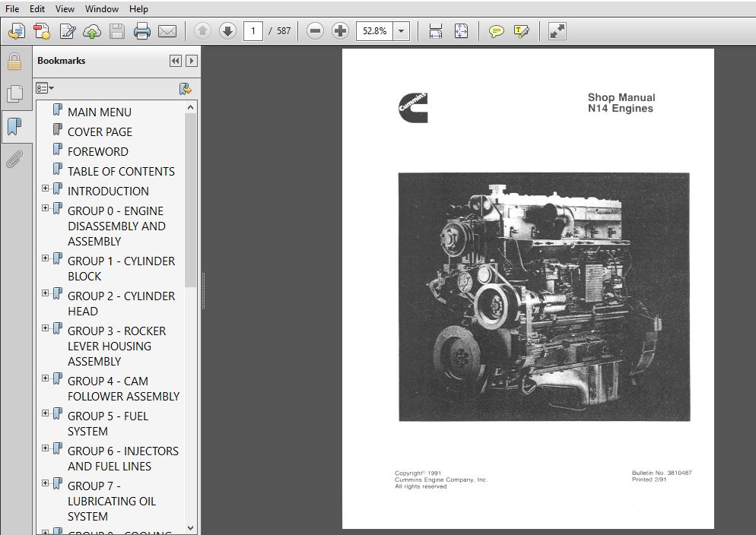
Task: Click bookmarks scrollbar down arrow
Action: (190, 527)
